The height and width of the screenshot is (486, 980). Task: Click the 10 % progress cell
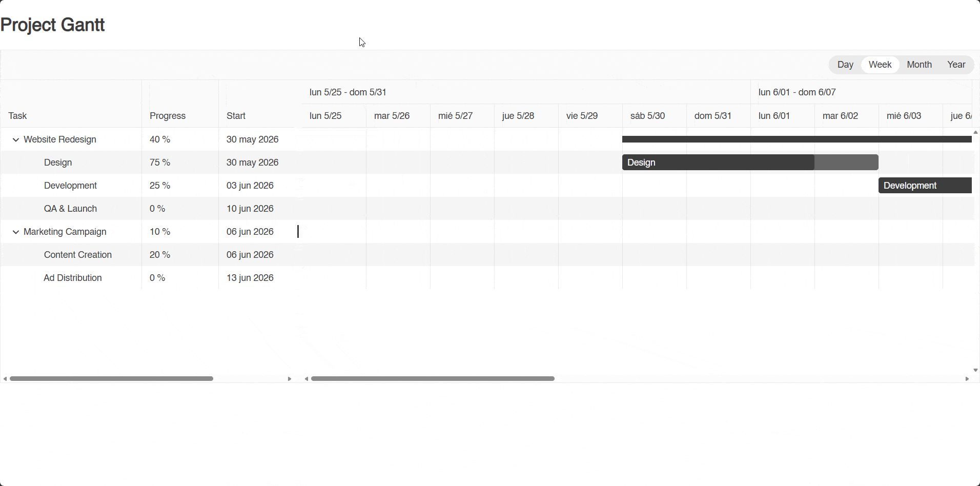[x=180, y=232]
